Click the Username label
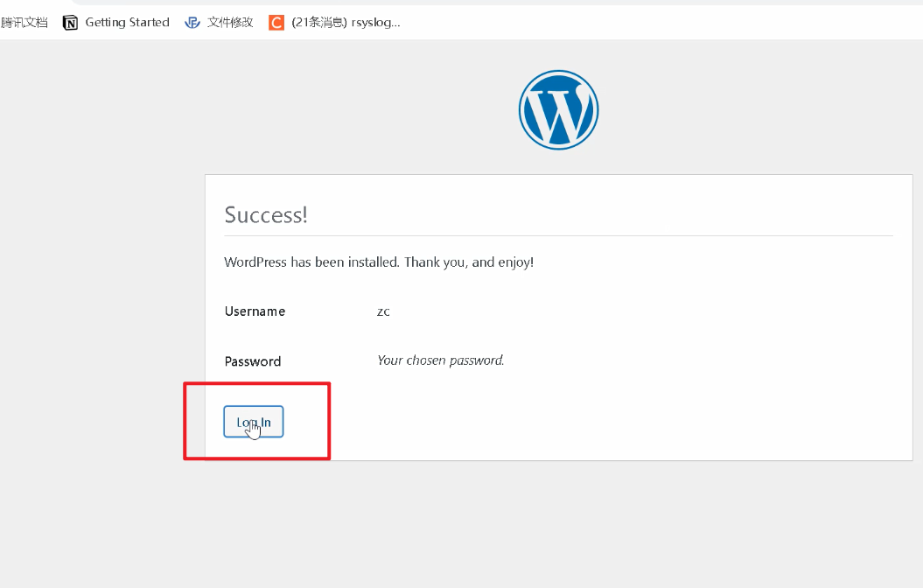Image resolution: width=923 pixels, height=588 pixels. [x=255, y=311]
